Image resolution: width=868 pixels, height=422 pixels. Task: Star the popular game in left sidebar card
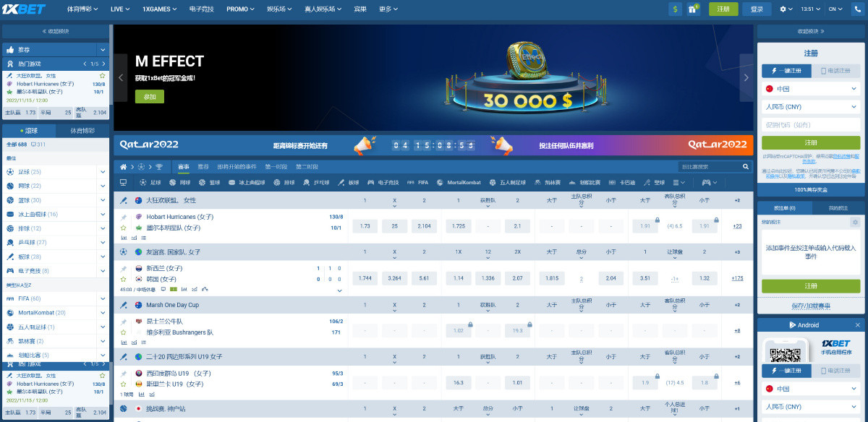[102, 75]
